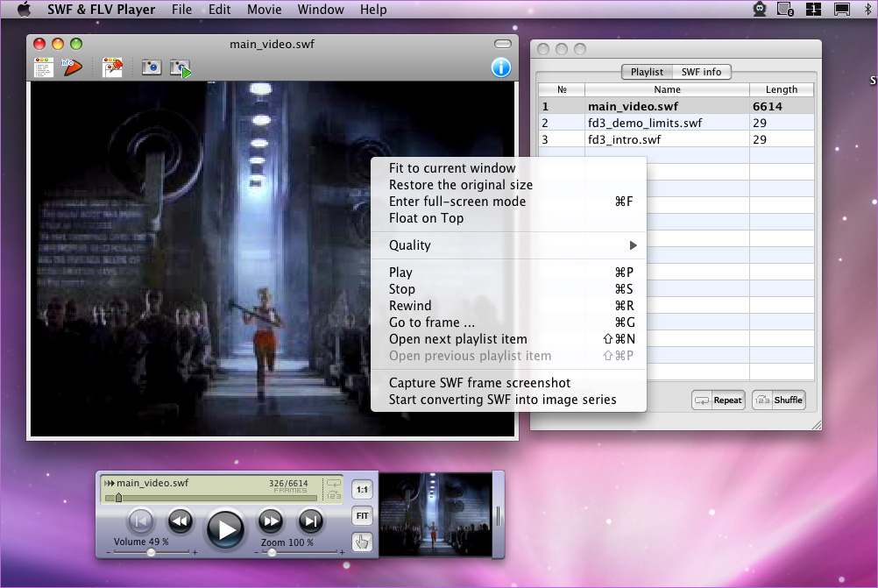Screen dimensions: 878x588
Task: Toggle the Repeat button in playlist
Action: click(719, 400)
